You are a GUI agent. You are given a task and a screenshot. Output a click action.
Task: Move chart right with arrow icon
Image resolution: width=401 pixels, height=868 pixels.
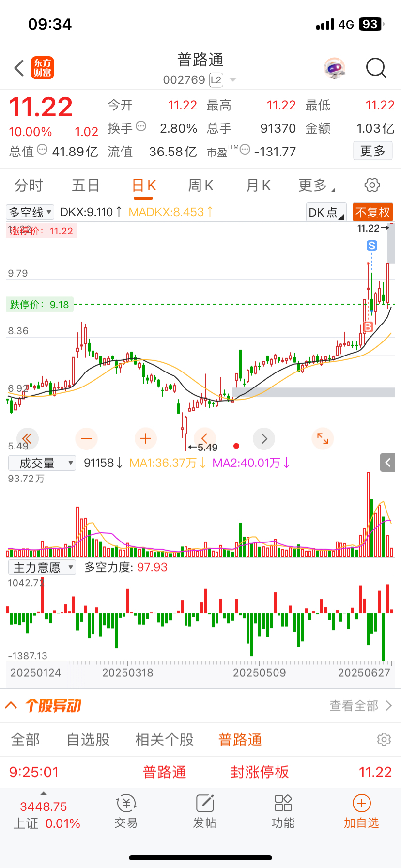point(264,439)
